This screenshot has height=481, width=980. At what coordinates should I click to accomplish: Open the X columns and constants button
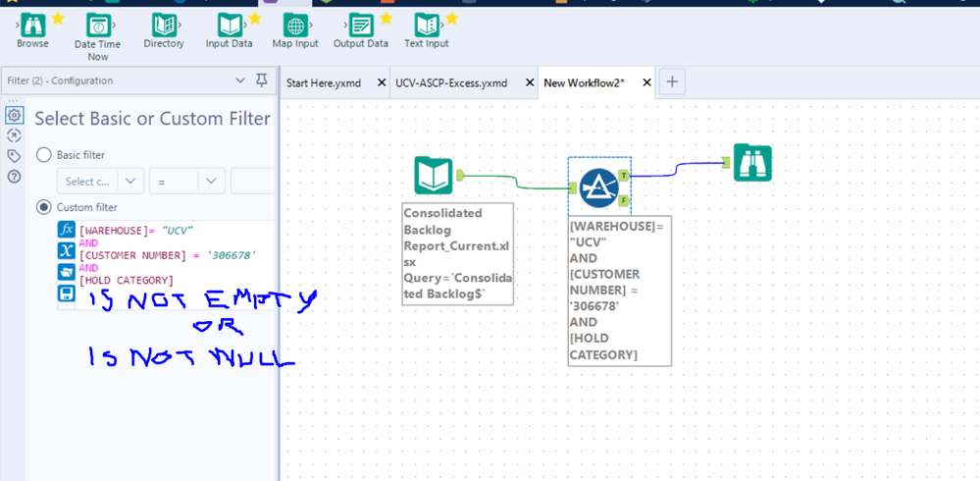[67, 251]
